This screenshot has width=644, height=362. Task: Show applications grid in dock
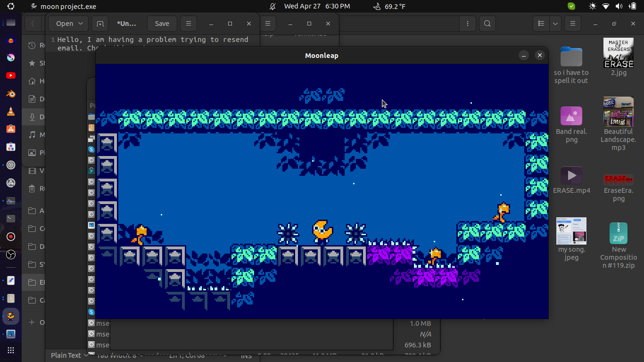[11, 350]
